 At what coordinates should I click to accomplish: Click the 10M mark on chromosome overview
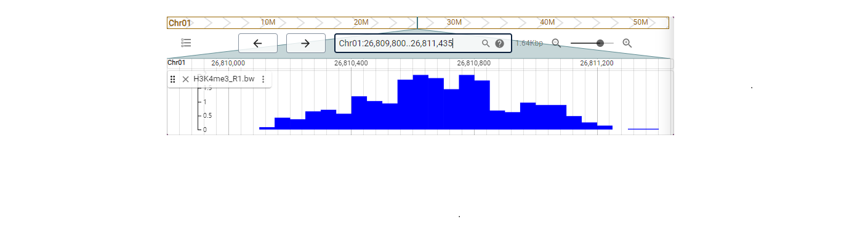pos(268,22)
